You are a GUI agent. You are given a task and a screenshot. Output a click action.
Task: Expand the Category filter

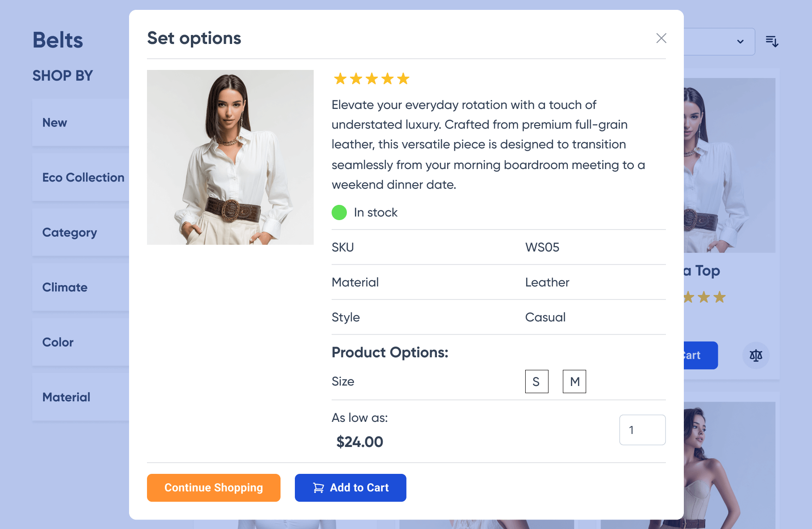pos(70,232)
